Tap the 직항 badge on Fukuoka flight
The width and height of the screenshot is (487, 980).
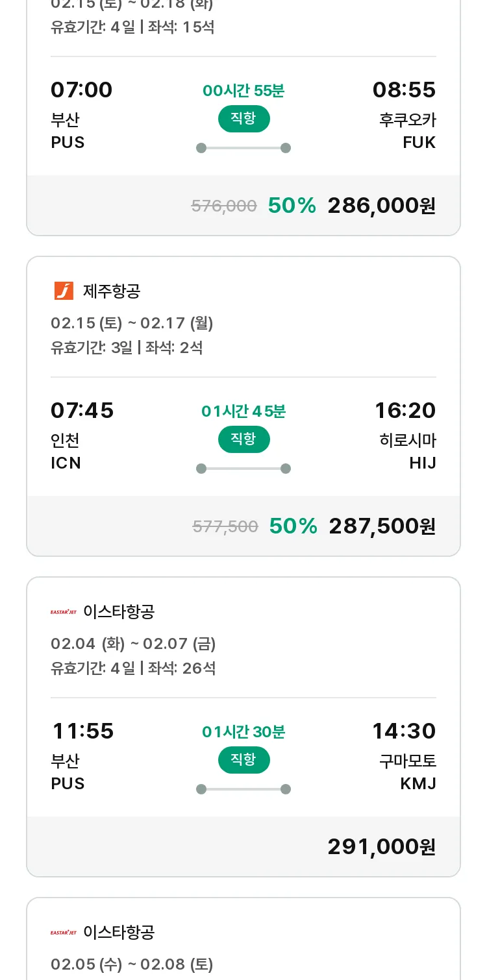[243, 119]
